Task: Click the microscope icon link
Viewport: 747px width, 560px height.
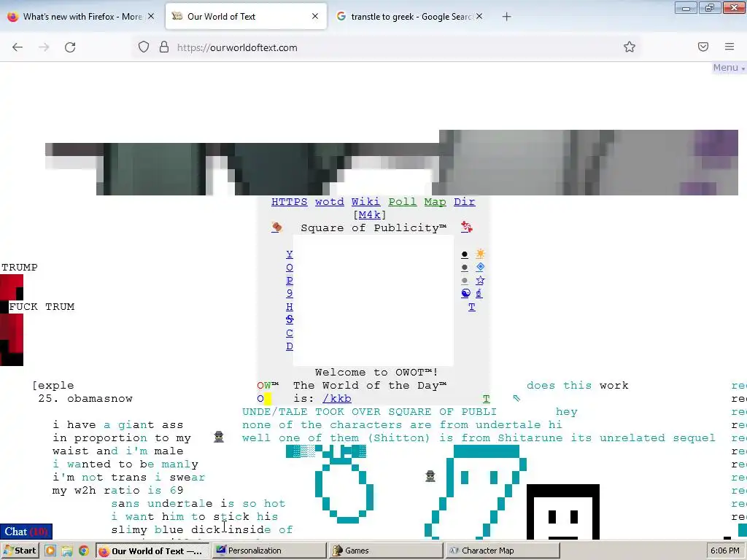Action: pos(479,293)
